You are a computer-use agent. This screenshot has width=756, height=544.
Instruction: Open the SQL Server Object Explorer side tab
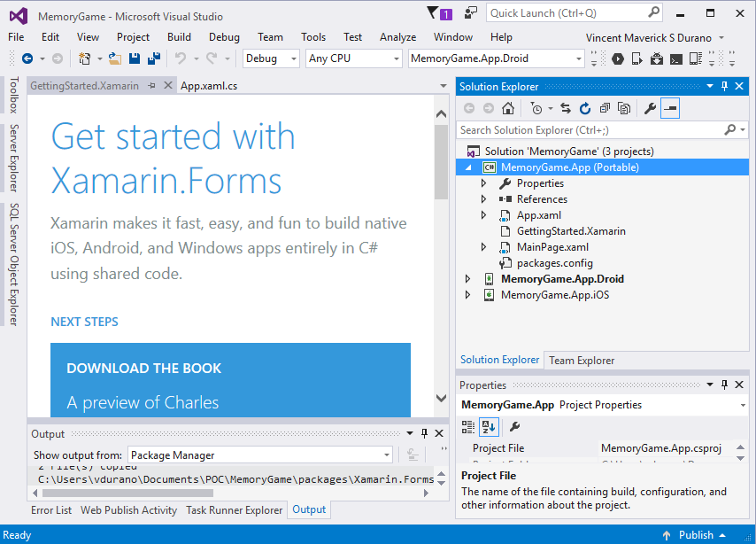pyautogui.click(x=14, y=265)
